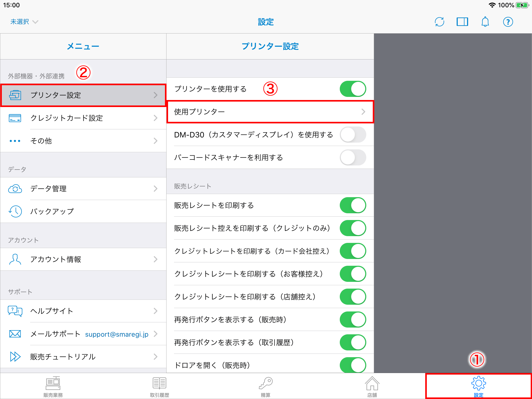Open 販売チュートリアル item

[83, 357]
